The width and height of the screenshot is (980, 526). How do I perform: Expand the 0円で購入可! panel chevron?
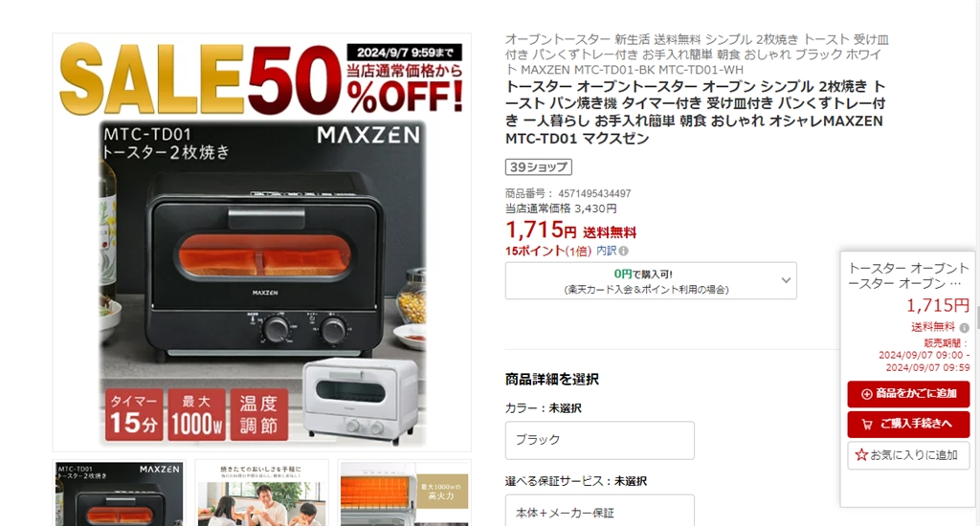pyautogui.click(x=787, y=280)
